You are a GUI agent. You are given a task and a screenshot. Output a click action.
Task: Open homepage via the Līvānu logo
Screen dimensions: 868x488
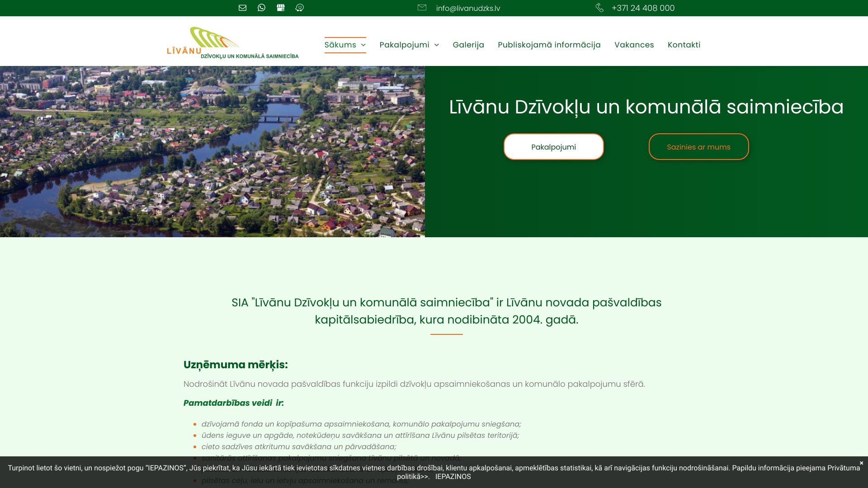click(233, 43)
